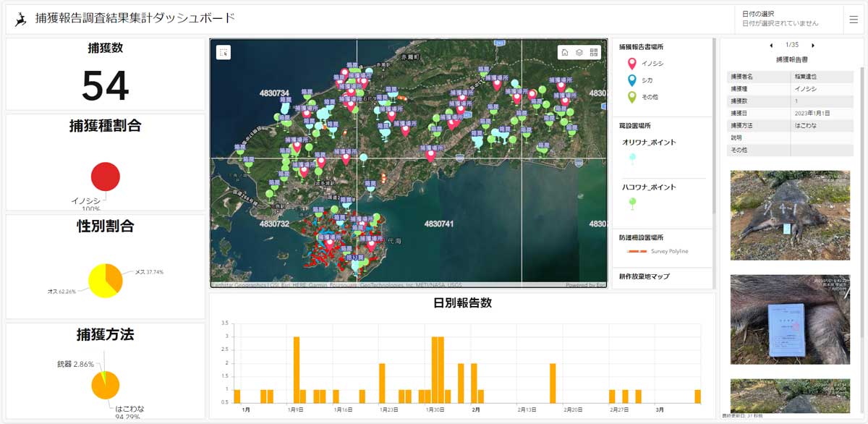The height and width of the screenshot is (424, 868).
Task: Click the pink イノシシ legend pin icon
Action: click(x=631, y=64)
